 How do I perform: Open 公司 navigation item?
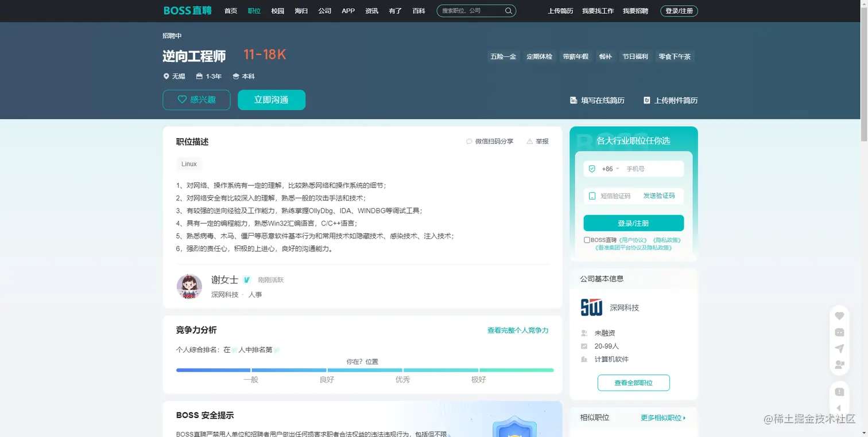pos(325,11)
